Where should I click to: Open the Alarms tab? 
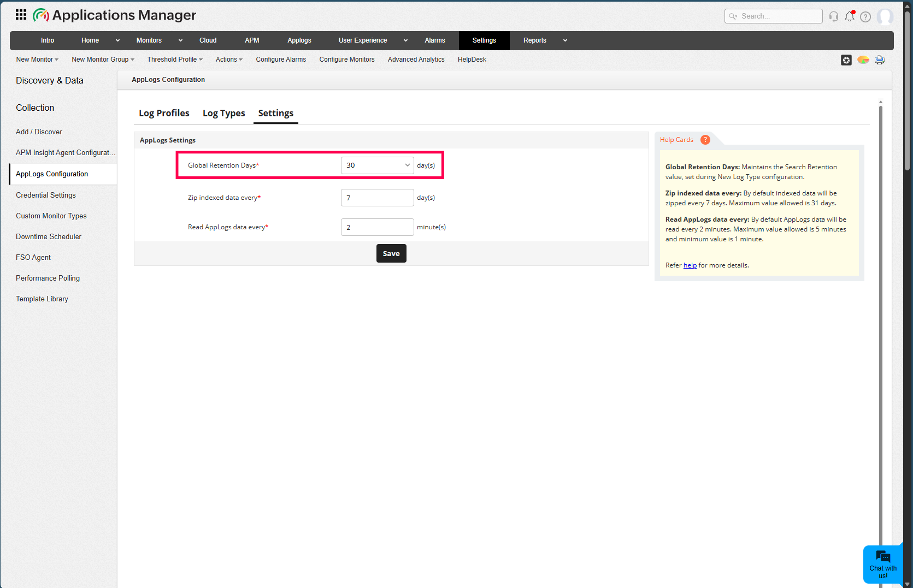coord(435,40)
